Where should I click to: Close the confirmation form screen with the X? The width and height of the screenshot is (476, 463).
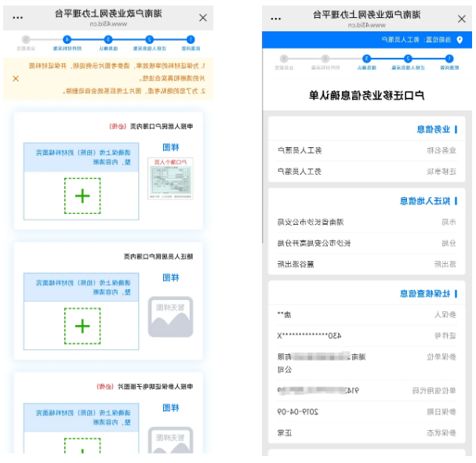pyautogui.click(x=461, y=19)
